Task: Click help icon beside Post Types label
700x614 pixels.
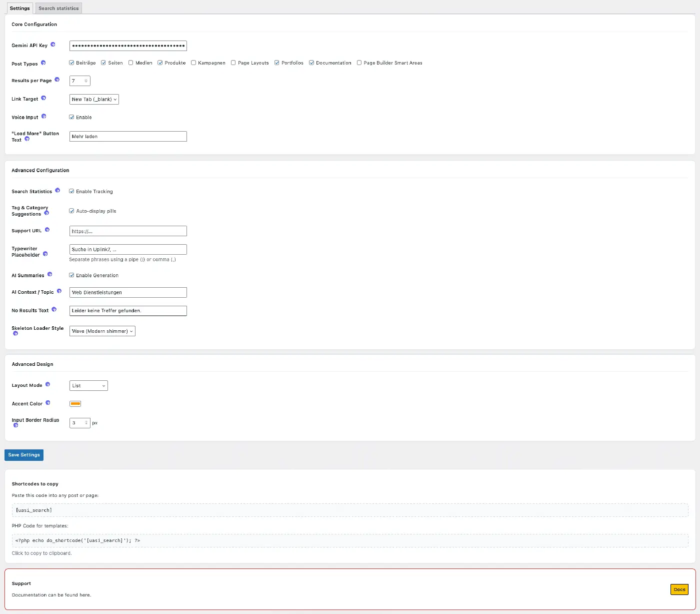Action: [43, 63]
